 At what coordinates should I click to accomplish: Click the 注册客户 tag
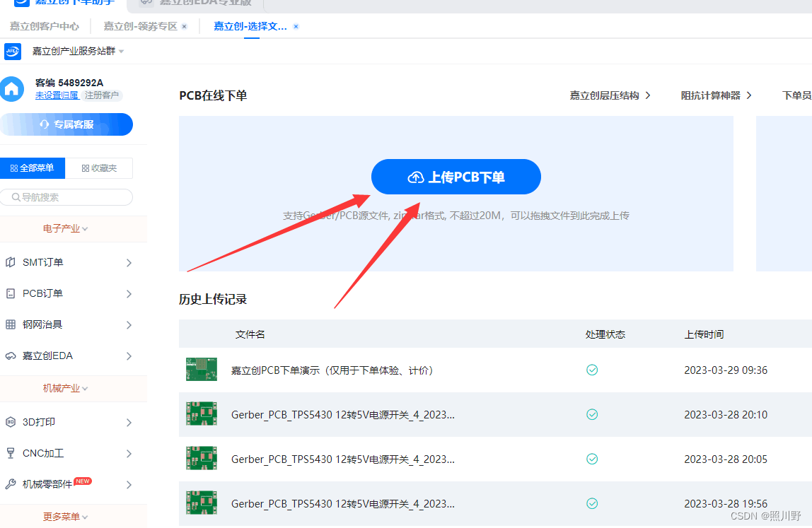102,95
